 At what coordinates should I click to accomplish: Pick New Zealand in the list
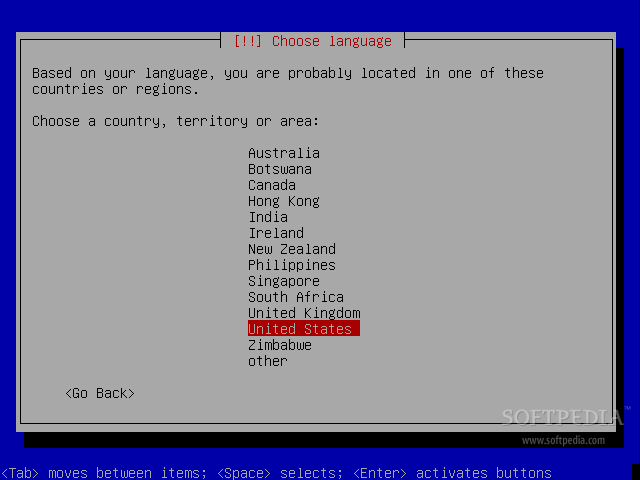[292, 249]
